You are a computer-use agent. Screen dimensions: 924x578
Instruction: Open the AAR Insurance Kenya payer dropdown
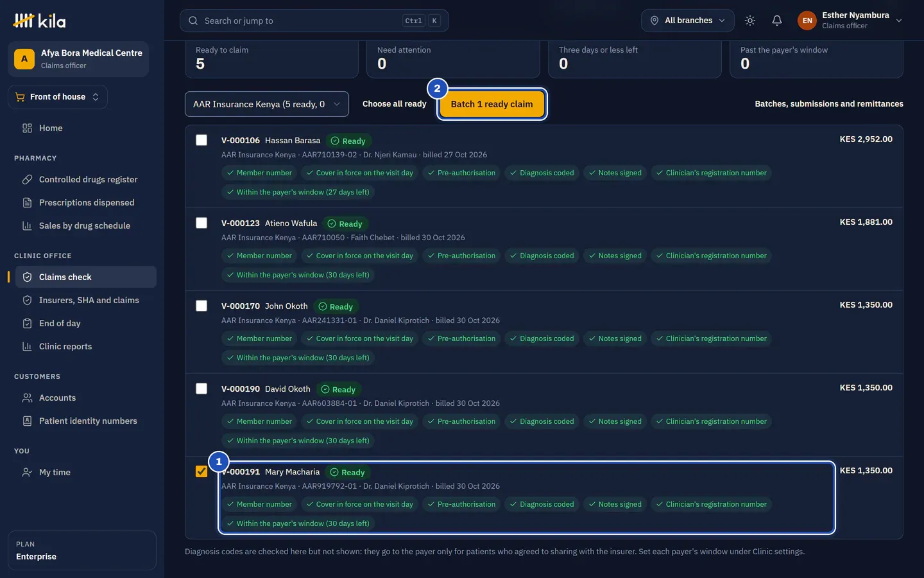267,104
